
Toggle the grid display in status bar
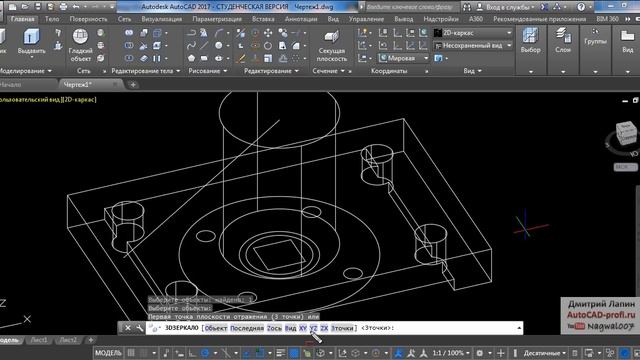(131, 353)
